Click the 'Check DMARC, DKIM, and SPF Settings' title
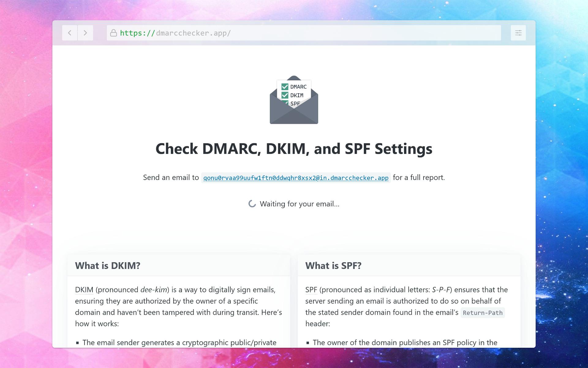The height and width of the screenshot is (368, 588). point(294,149)
